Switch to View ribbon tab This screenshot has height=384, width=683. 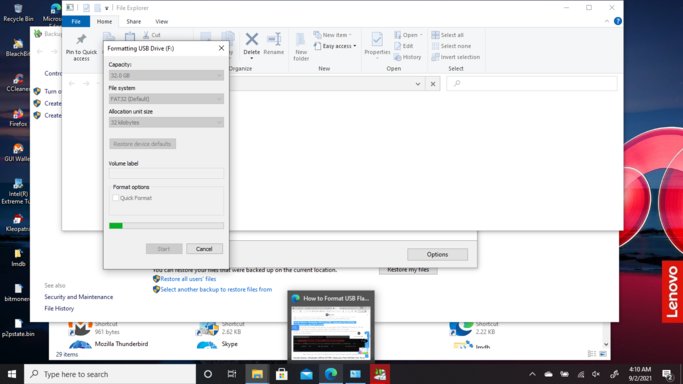161,21
